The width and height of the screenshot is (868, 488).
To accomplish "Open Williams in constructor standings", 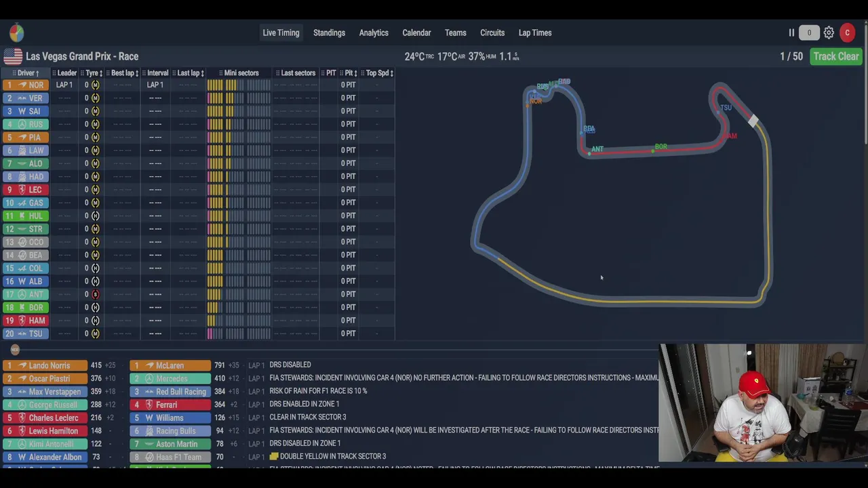I will coord(170,418).
